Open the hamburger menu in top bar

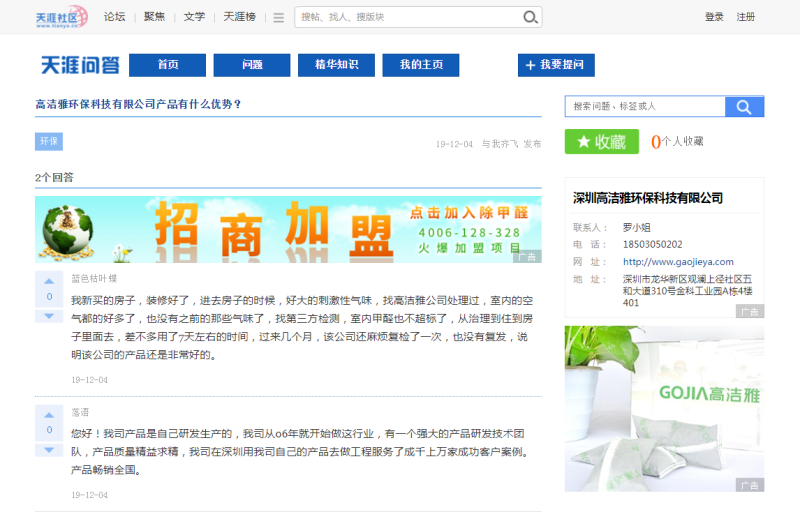coord(279,18)
